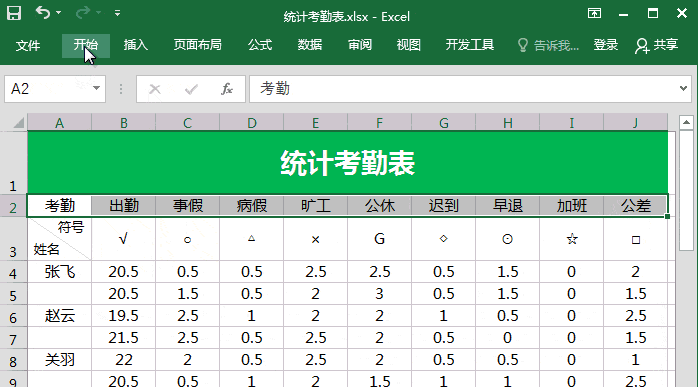The image size is (699, 387).
Task: Open the 数据 ribbon tab
Action: [310, 45]
